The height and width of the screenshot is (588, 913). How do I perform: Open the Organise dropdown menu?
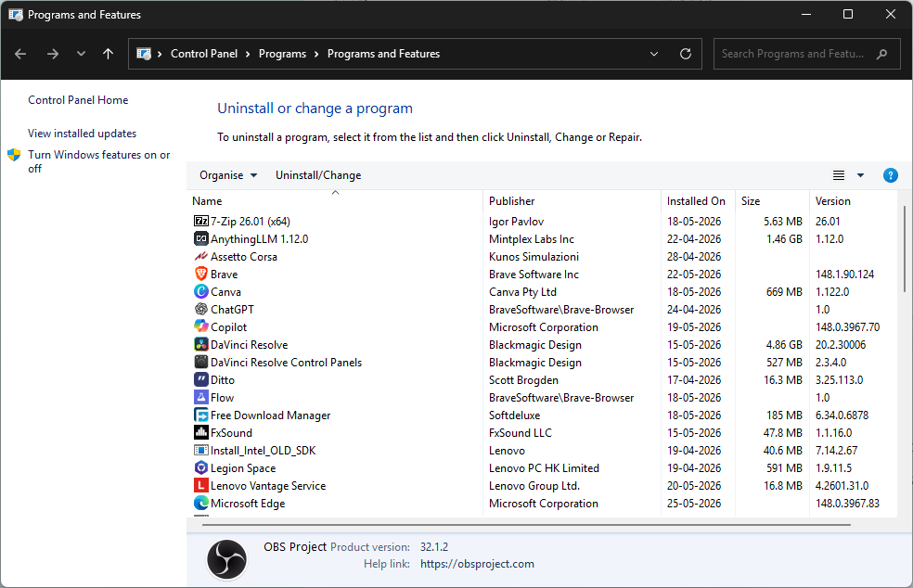[x=228, y=175]
